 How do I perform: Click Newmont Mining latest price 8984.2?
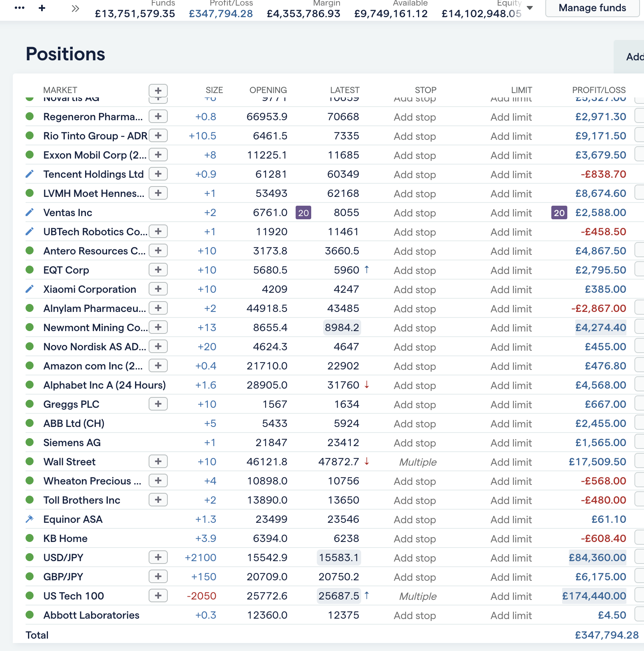pyautogui.click(x=342, y=327)
